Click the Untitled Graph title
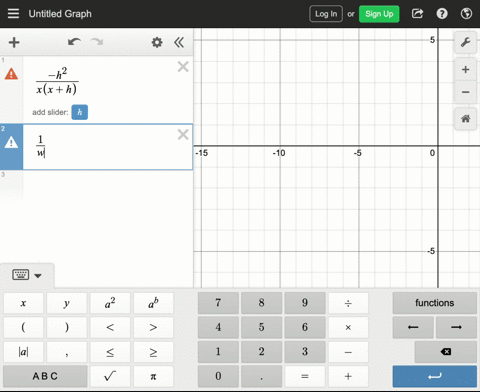This screenshot has height=392, width=480. 60,14
